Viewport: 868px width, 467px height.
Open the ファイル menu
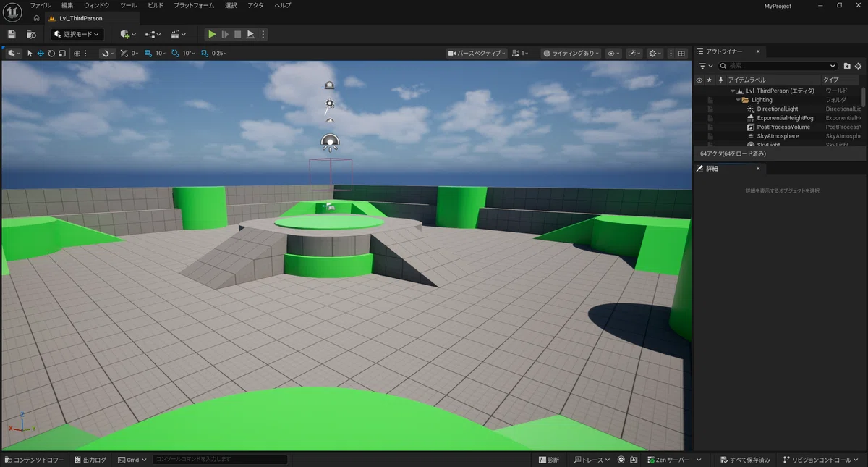(40, 5)
